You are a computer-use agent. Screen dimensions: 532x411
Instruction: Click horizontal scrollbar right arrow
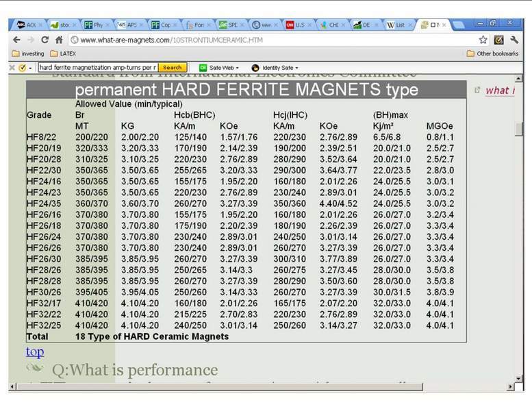pos(511,386)
